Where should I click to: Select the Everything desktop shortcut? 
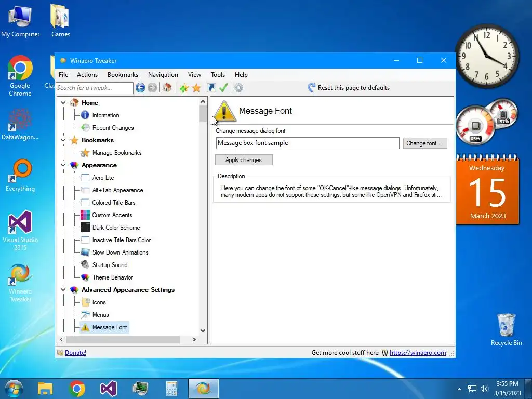20,176
